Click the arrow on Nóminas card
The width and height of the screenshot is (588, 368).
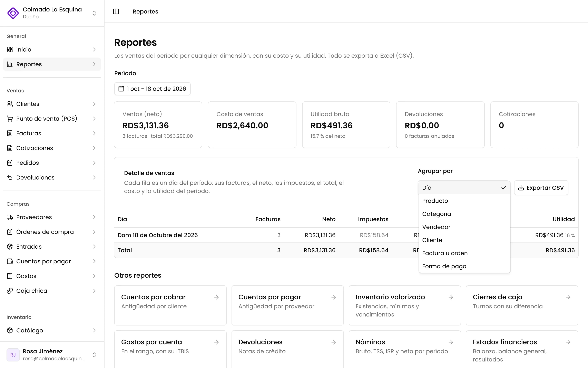451,342
